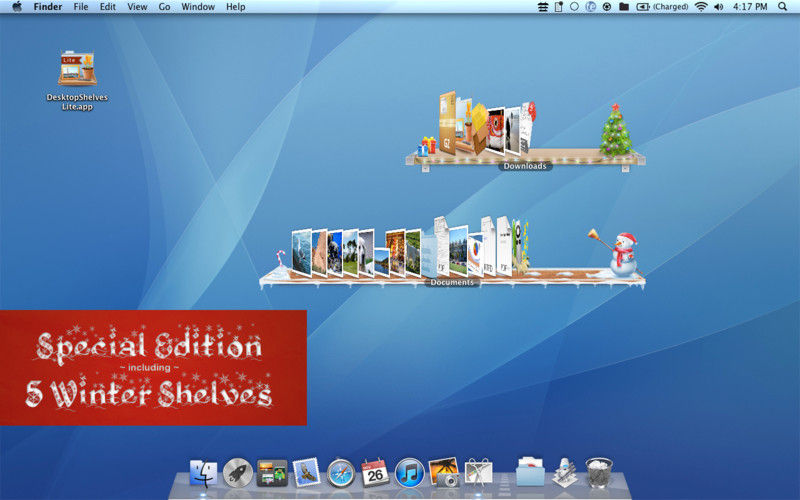Click the black folder menu bar icon
800x500 pixels.
(623, 7)
